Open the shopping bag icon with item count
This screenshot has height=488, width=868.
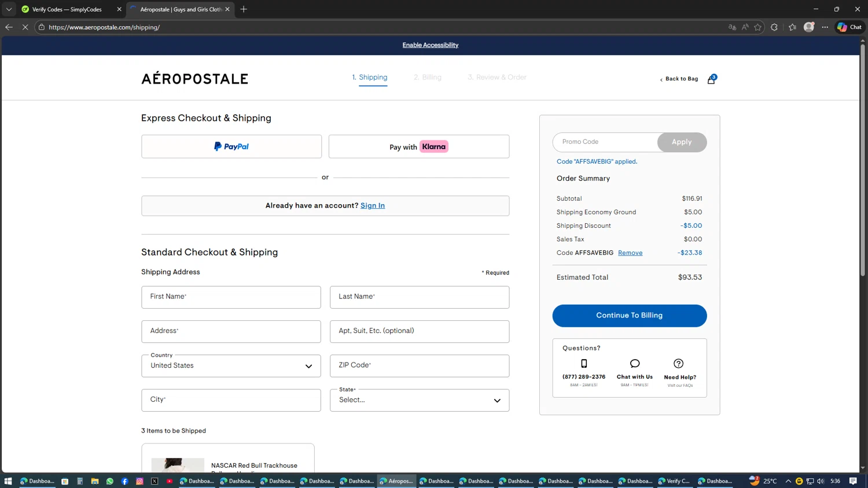(712, 79)
